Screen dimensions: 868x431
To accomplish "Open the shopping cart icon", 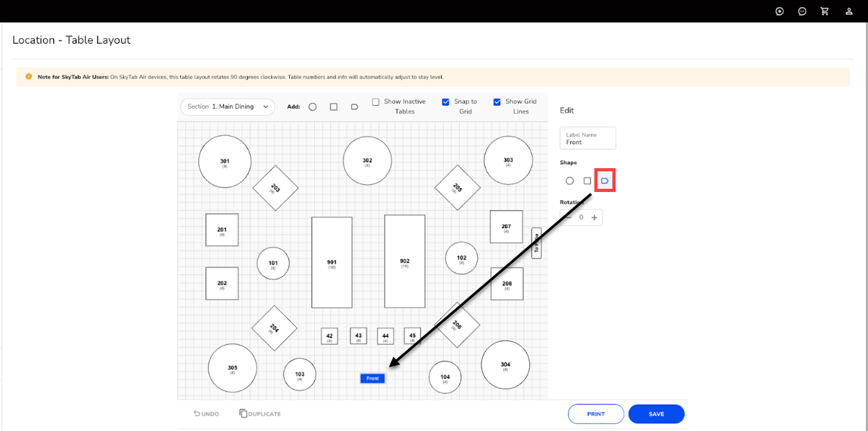I will pyautogui.click(x=824, y=12).
